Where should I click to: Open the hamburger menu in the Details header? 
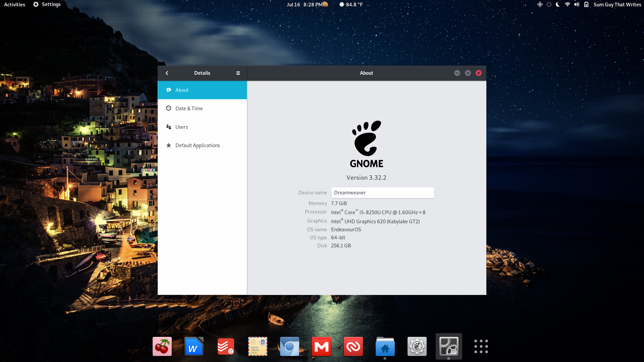click(x=238, y=73)
